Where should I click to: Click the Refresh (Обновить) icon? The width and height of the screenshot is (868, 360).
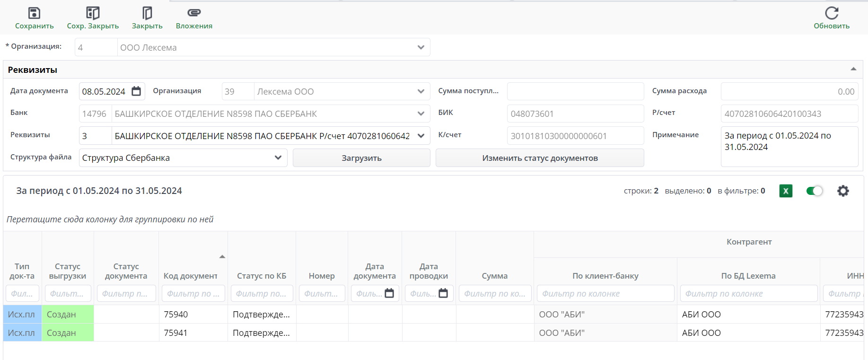(x=831, y=13)
